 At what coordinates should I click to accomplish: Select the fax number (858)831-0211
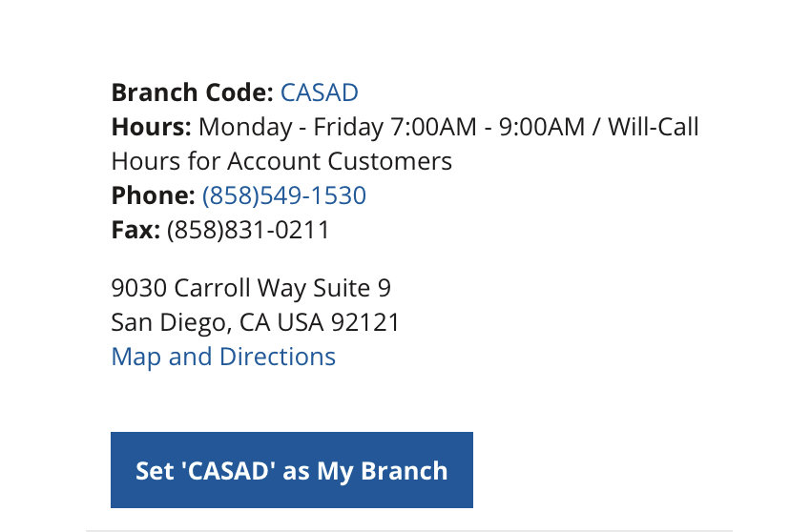click(x=248, y=230)
